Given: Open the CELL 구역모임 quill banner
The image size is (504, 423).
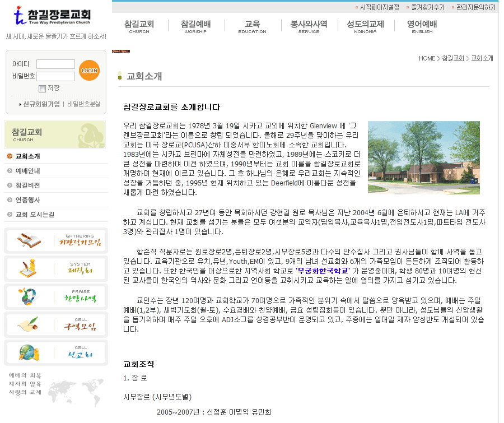Looking at the screenshot, I should (55, 324).
